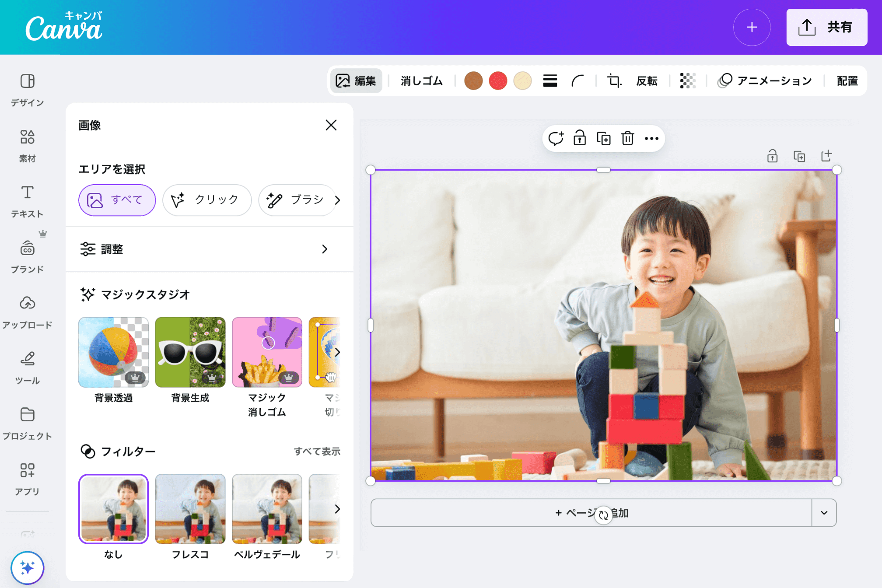Open the 素材 elements sidebar panel

pyautogui.click(x=27, y=145)
